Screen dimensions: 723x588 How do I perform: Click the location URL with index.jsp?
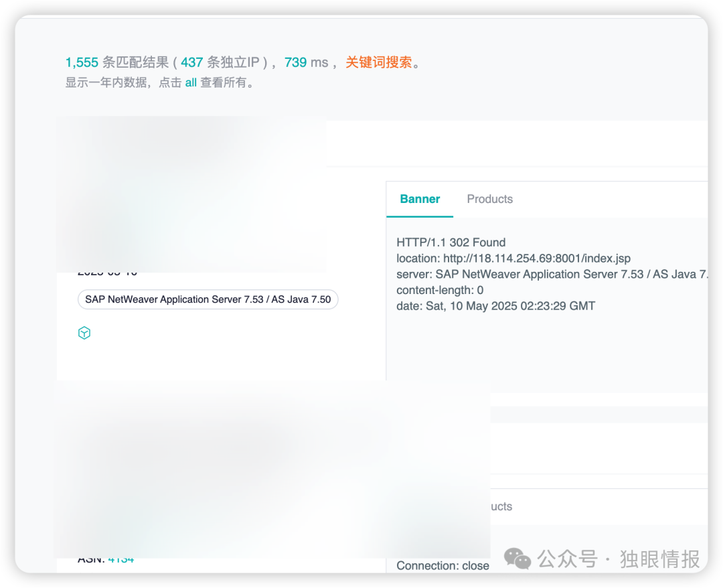tap(537, 259)
